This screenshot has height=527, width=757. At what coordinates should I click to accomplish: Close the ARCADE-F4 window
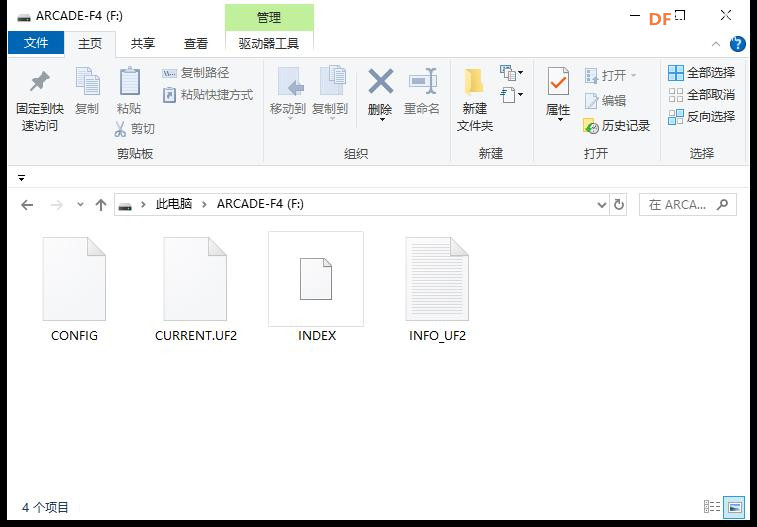pyautogui.click(x=726, y=15)
